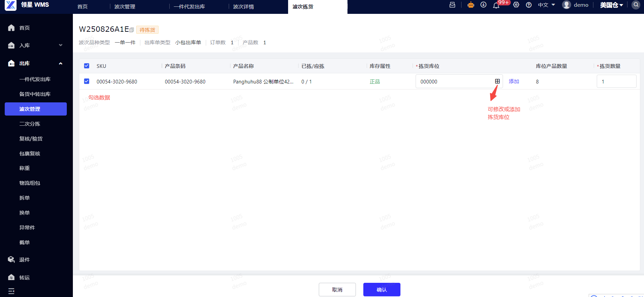Click the 取消 cancel button
This screenshot has width=644, height=297.
click(337, 290)
